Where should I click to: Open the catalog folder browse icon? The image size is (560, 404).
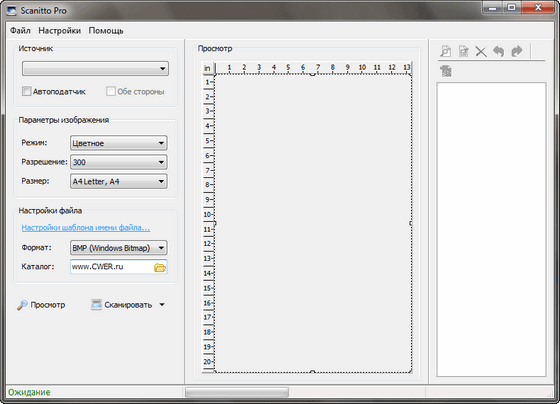pos(160,267)
